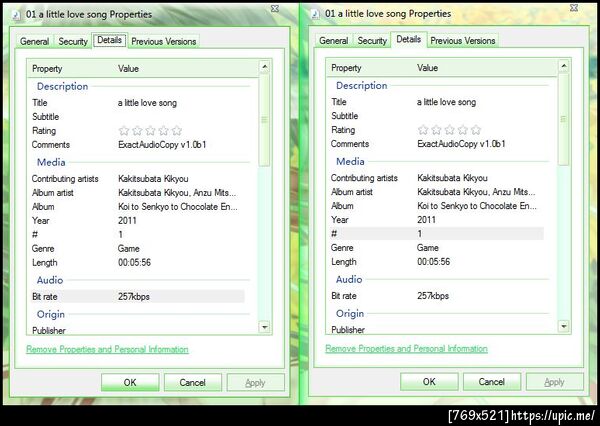Select Album artist value in right window
This screenshot has height=426, width=600.
point(476,192)
